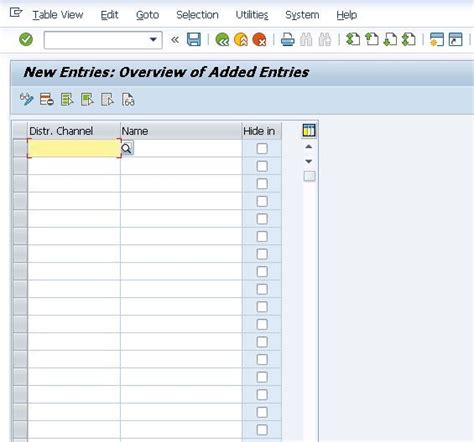The height and width of the screenshot is (442, 474).
Task: Click the Hide in column header
Action: click(262, 131)
